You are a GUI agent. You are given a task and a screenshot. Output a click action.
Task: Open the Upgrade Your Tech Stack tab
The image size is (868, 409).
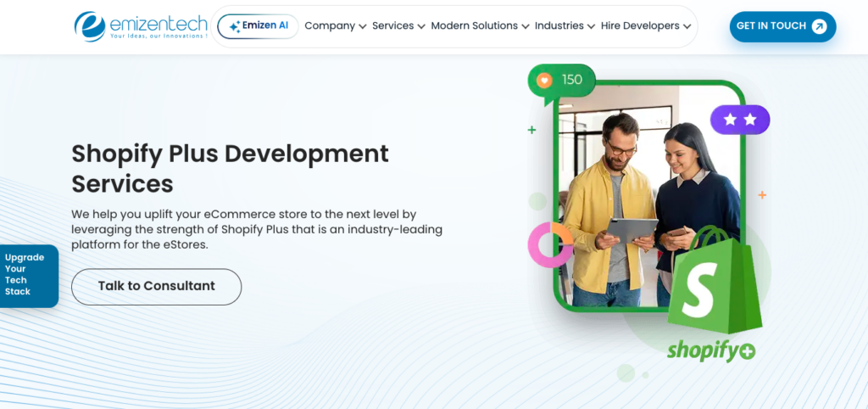click(29, 276)
